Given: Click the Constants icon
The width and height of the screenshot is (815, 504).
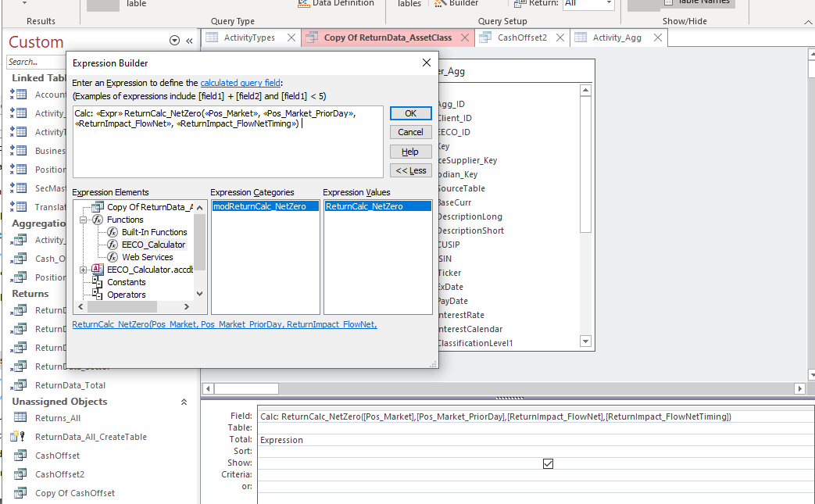Looking at the screenshot, I should [x=97, y=281].
